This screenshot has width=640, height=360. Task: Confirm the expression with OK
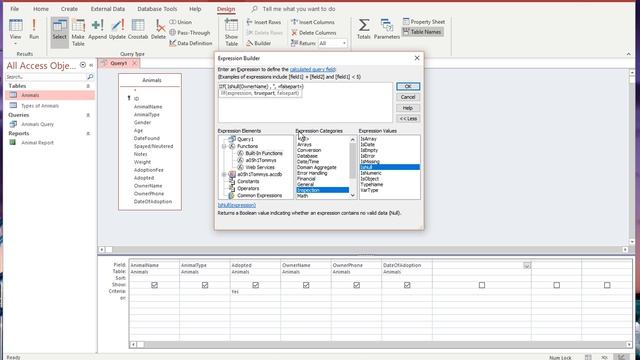(x=408, y=87)
